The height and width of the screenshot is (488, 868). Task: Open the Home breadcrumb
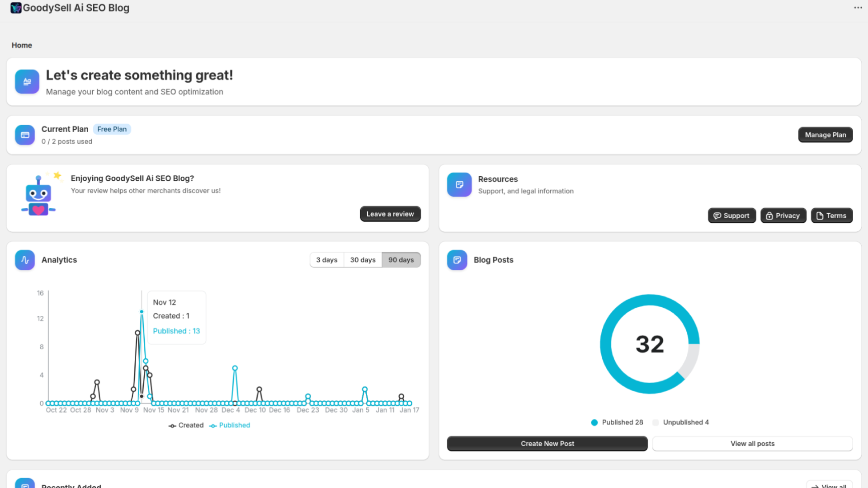tap(22, 45)
